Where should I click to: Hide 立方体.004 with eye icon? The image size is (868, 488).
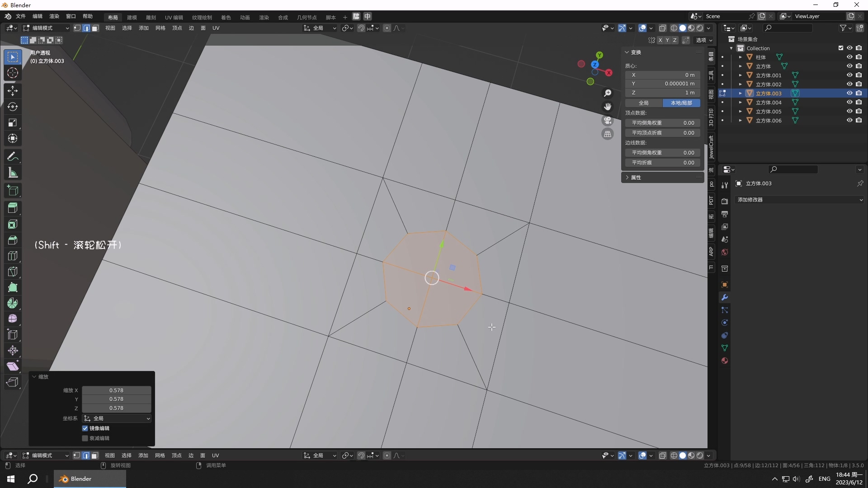(x=849, y=103)
